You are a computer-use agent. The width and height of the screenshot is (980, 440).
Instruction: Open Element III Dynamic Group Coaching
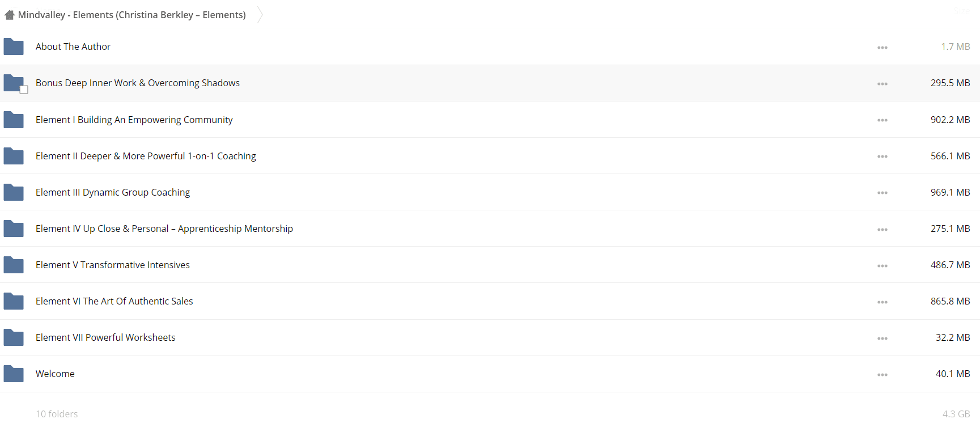pyautogui.click(x=113, y=192)
